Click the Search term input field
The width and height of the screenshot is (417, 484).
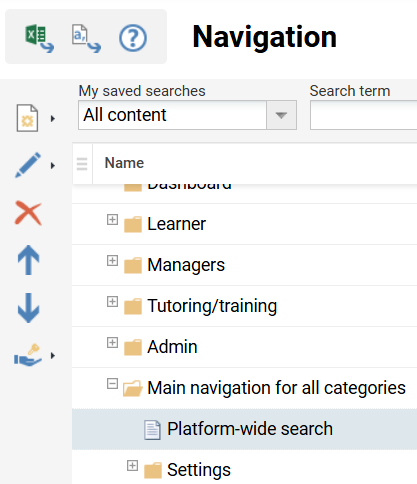363,115
